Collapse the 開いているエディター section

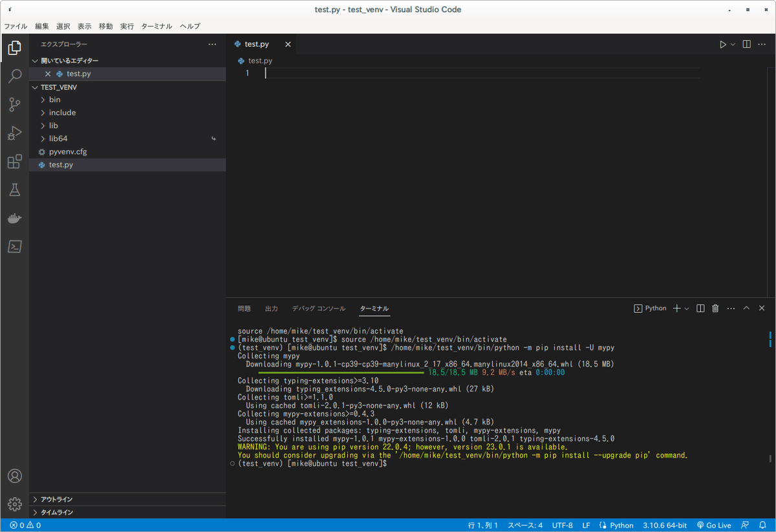coord(127,61)
